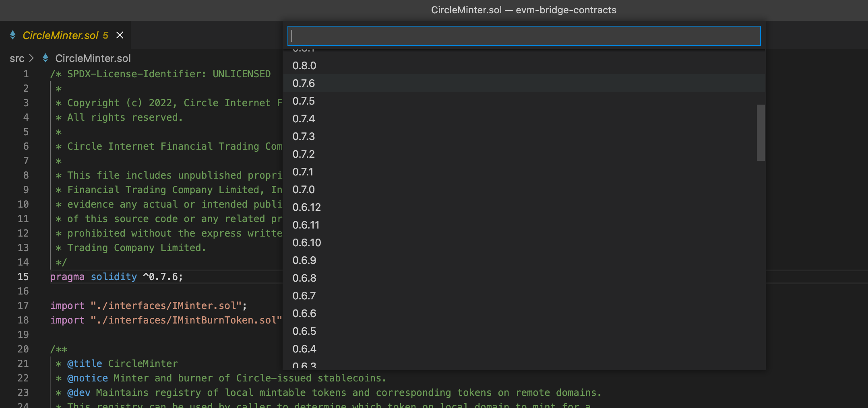This screenshot has height=408, width=868.
Task: Click the @title CircleMinter comment line
Action: [x=117, y=364]
